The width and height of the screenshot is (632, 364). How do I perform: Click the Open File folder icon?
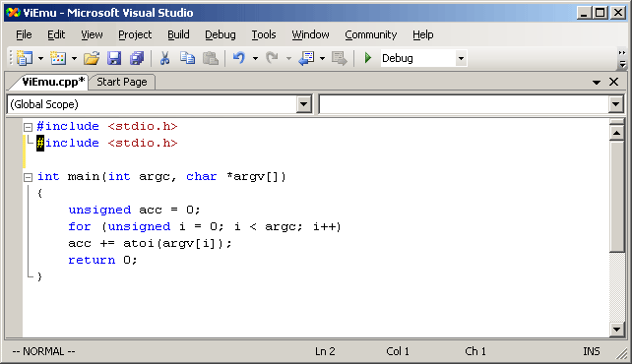point(92,58)
